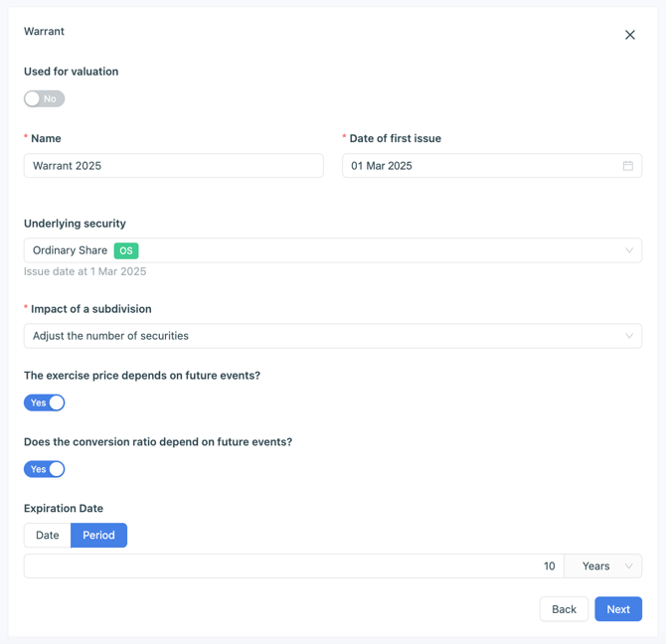Click the Name input field
The width and height of the screenshot is (666, 644).
tap(174, 166)
